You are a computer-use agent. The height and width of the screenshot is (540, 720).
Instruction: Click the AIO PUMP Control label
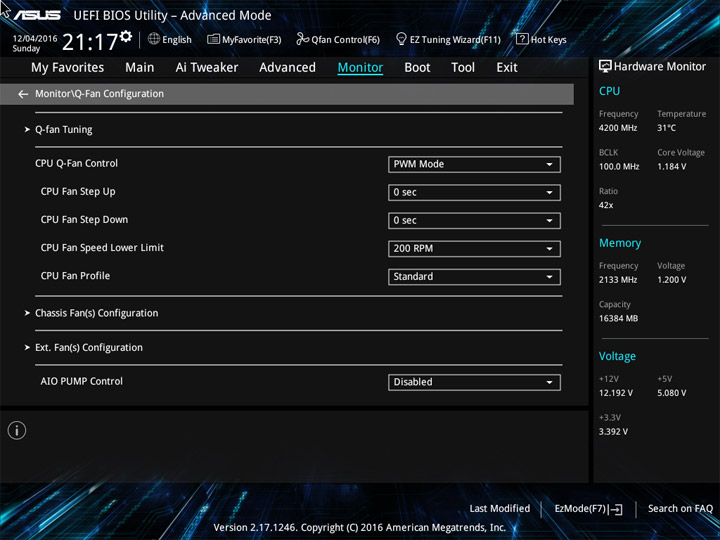[82, 382]
